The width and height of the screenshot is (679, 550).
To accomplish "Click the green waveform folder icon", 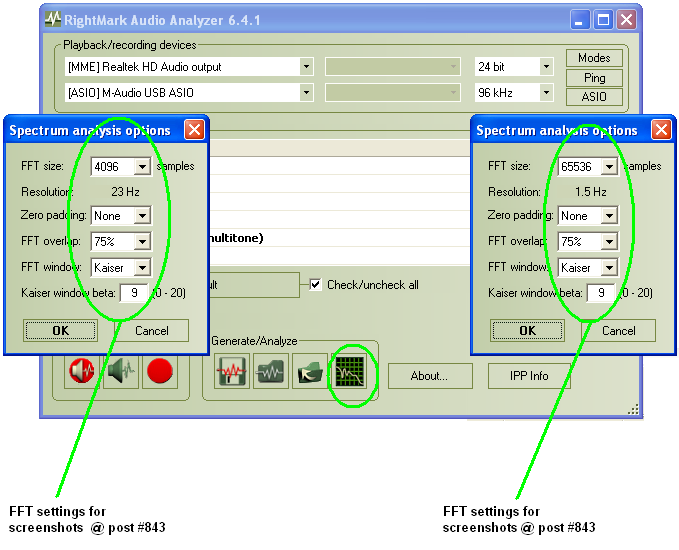I will (271, 371).
